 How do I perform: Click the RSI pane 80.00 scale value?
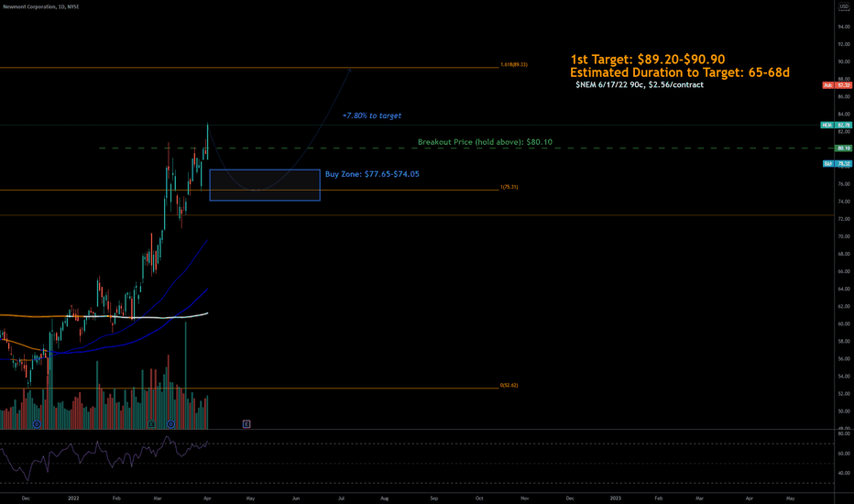pos(844,433)
